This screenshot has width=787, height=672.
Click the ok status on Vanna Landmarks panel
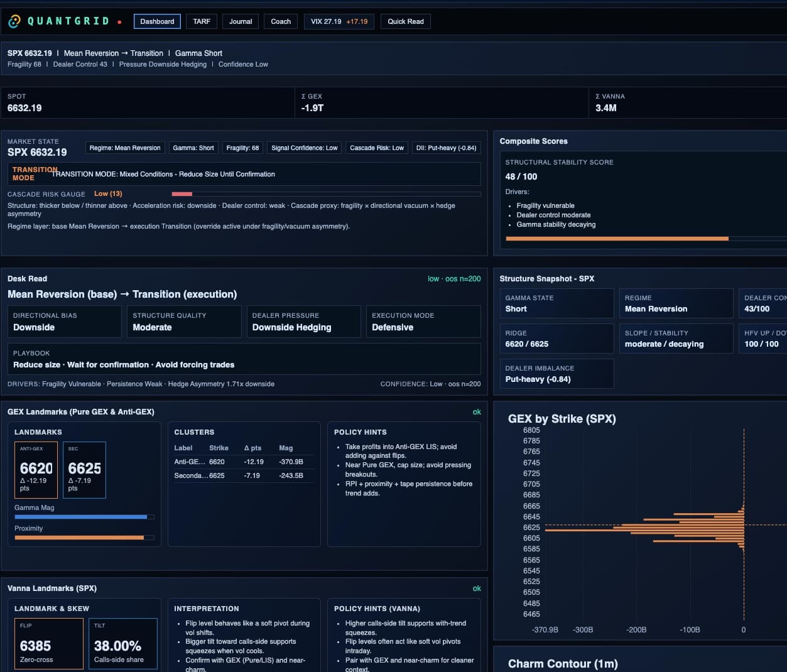point(477,588)
